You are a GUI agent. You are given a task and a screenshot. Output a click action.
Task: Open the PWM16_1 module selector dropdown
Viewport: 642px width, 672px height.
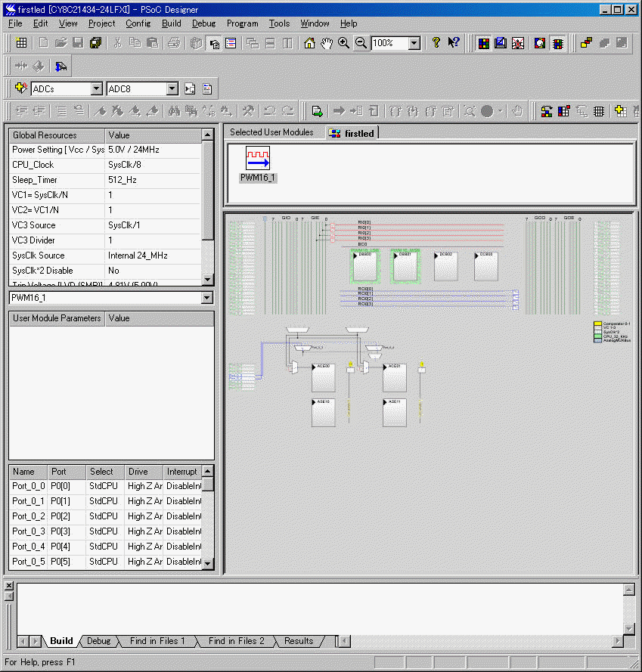tap(206, 298)
